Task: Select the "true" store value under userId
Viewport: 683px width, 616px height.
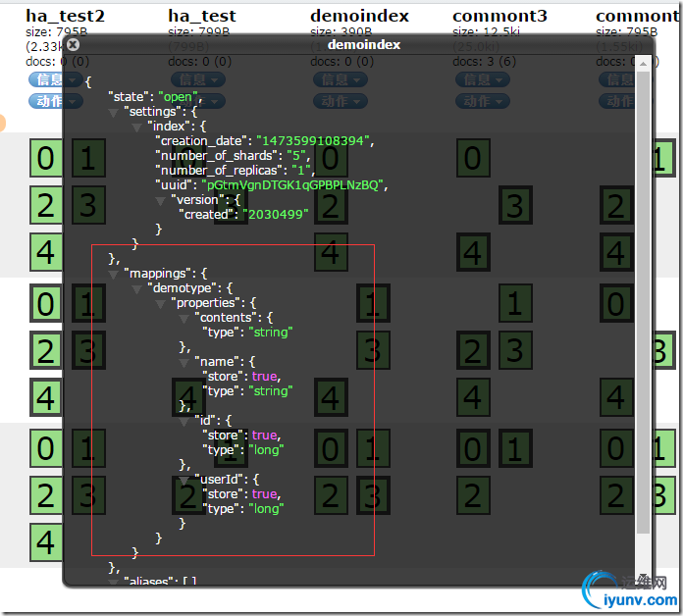Action: [264, 493]
